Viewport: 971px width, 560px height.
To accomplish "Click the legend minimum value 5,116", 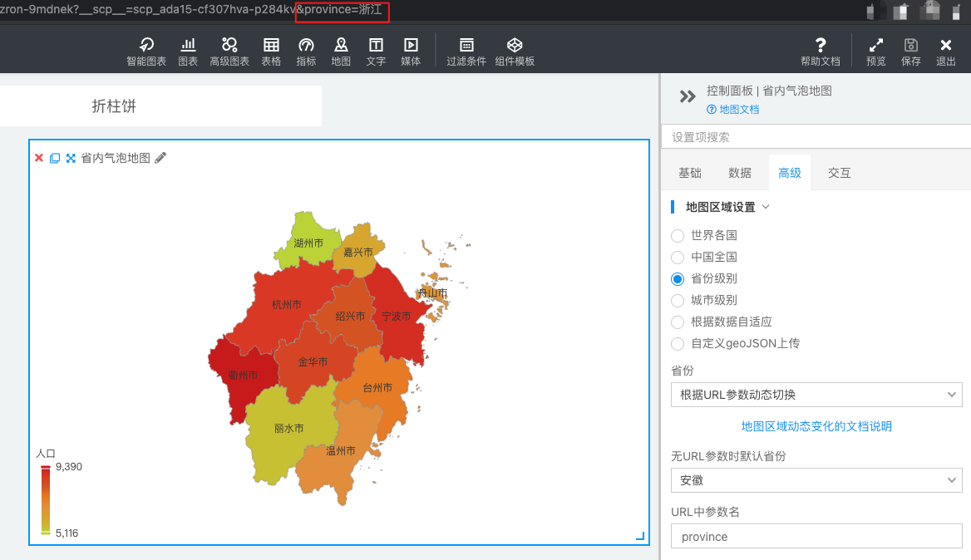I will pos(67,533).
